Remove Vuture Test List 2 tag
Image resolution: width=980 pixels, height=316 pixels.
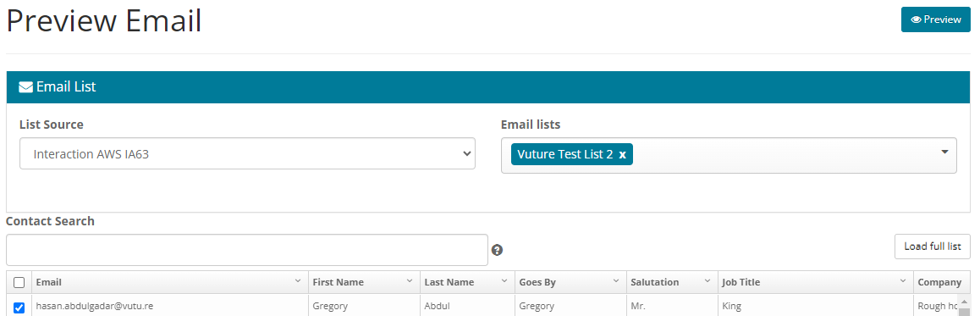622,154
